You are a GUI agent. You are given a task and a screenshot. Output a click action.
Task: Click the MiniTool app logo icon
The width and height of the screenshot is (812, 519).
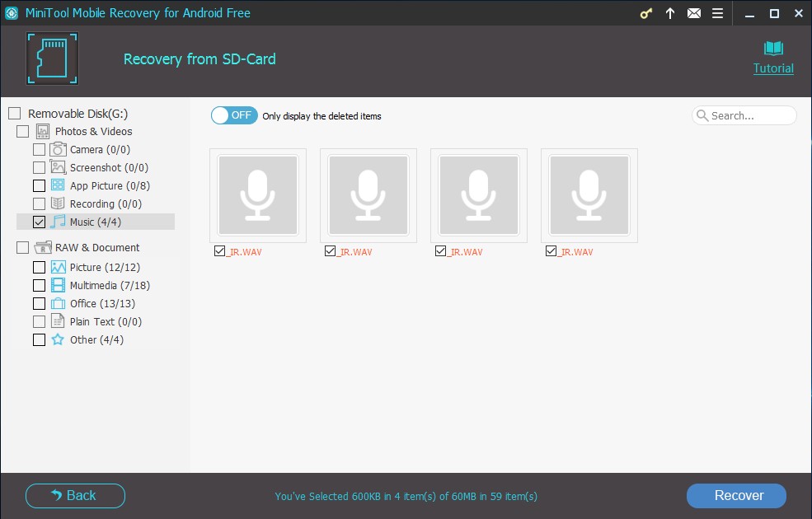tap(12, 13)
